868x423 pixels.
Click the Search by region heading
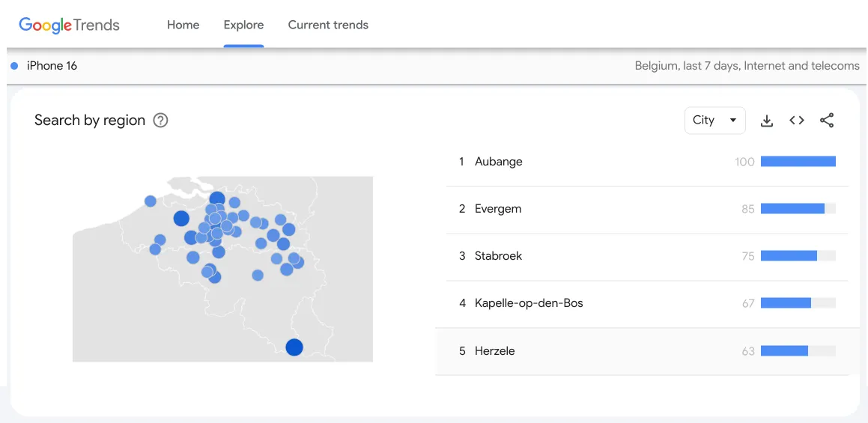click(x=90, y=120)
